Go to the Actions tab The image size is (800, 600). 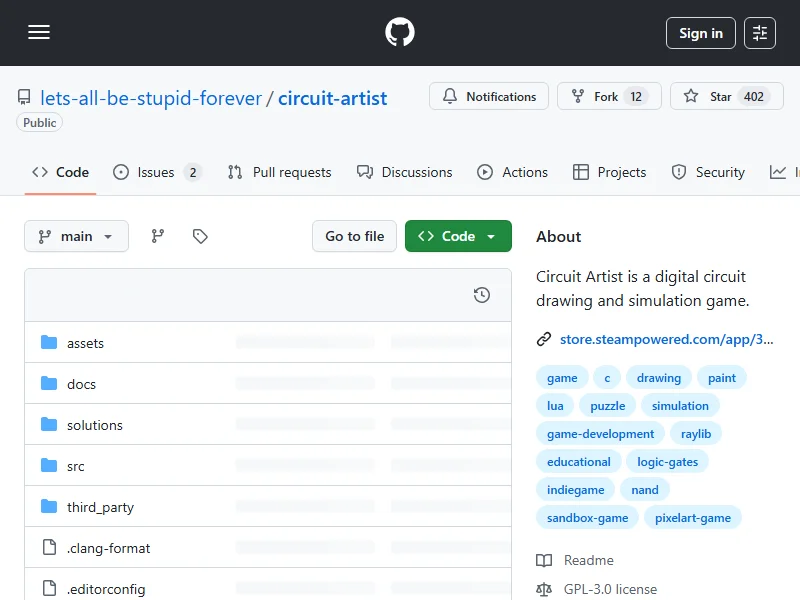[x=513, y=172]
